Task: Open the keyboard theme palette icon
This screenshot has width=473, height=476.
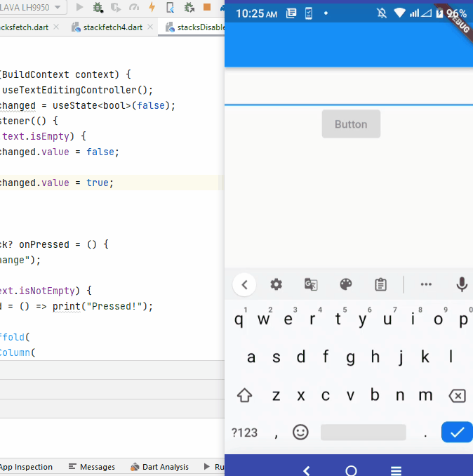Action: click(346, 284)
